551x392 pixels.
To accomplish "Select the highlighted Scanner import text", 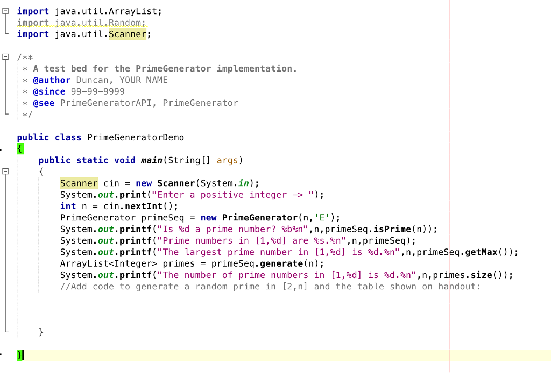I will point(128,33).
